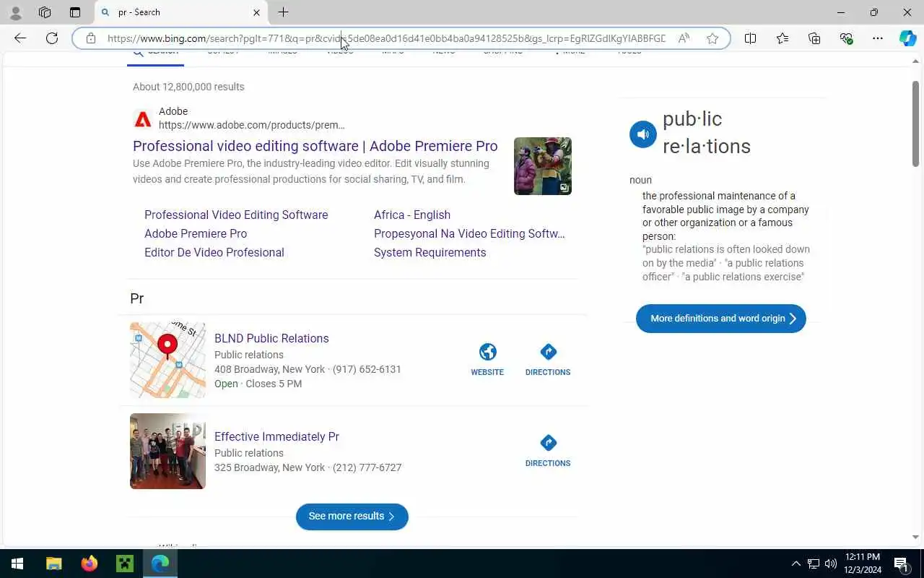Open the Split screen icon

(x=750, y=38)
